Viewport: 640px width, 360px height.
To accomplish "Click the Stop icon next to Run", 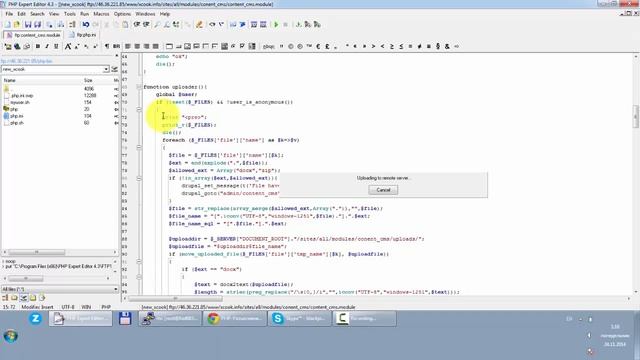I will [x=285, y=24].
